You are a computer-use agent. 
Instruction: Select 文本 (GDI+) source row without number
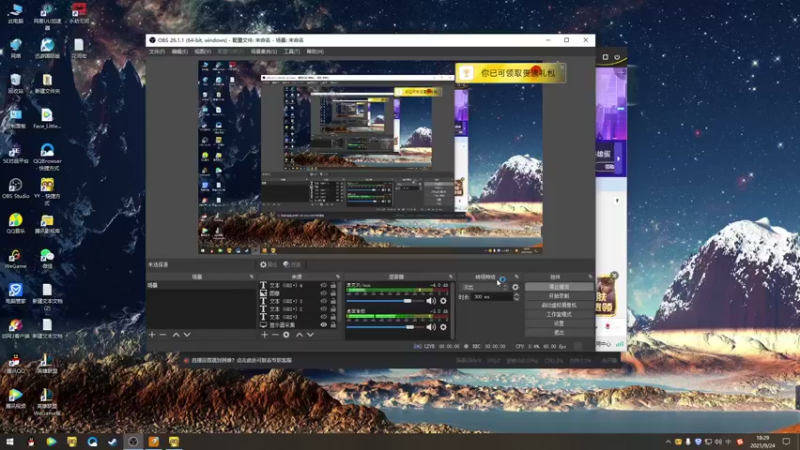coord(298,317)
